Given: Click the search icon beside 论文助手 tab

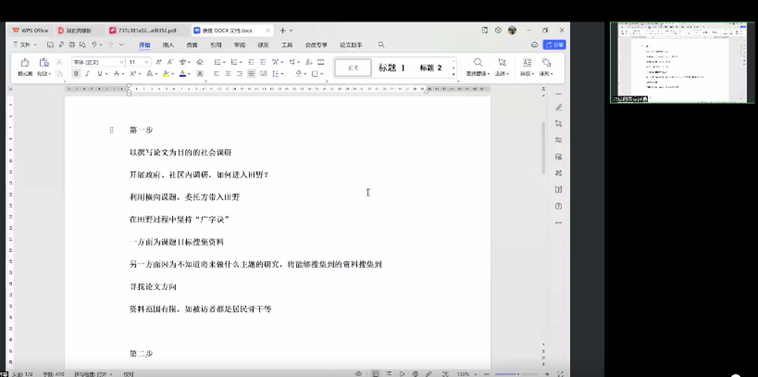Looking at the screenshot, I should 381,44.
